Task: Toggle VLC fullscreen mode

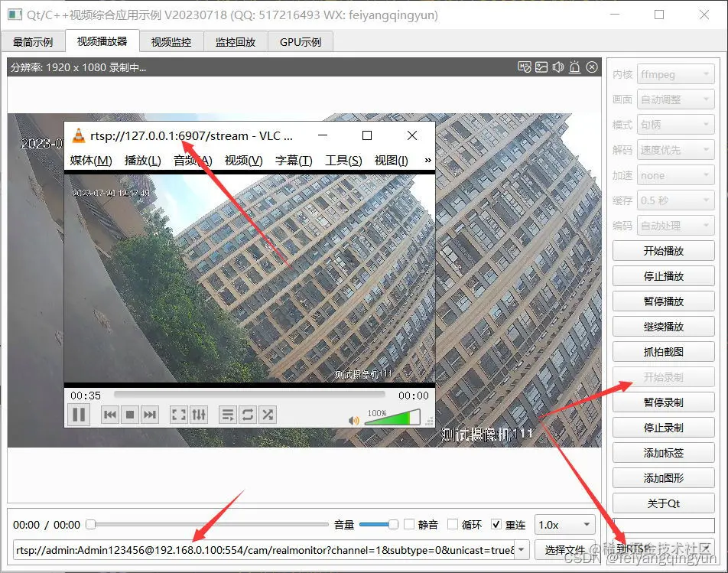Action: click(179, 415)
